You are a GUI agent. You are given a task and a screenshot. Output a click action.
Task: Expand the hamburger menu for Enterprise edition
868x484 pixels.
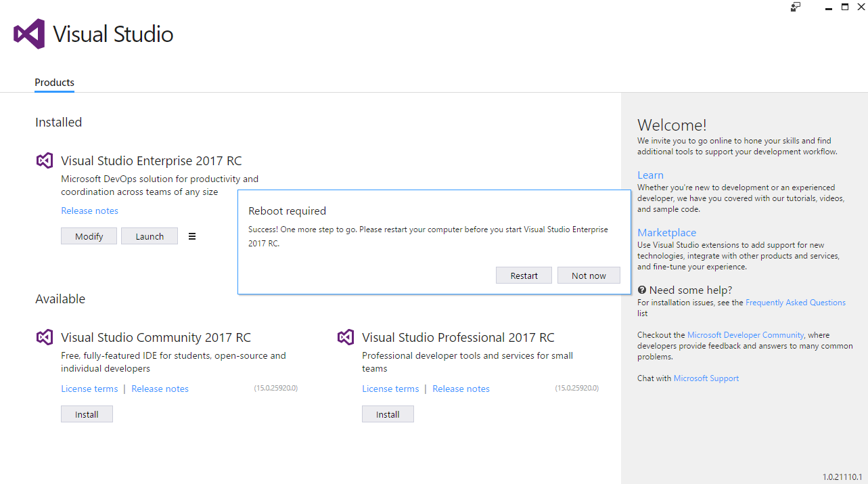[192, 236]
